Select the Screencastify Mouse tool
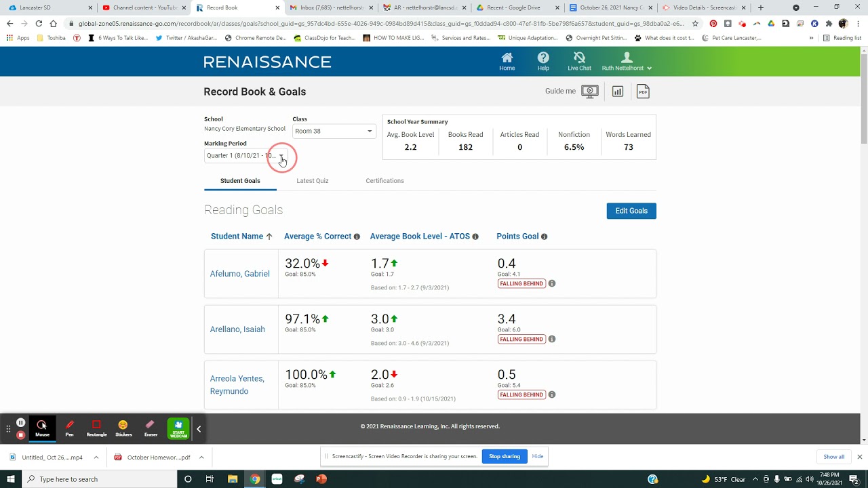Viewport: 868px width, 488px height. (42, 428)
